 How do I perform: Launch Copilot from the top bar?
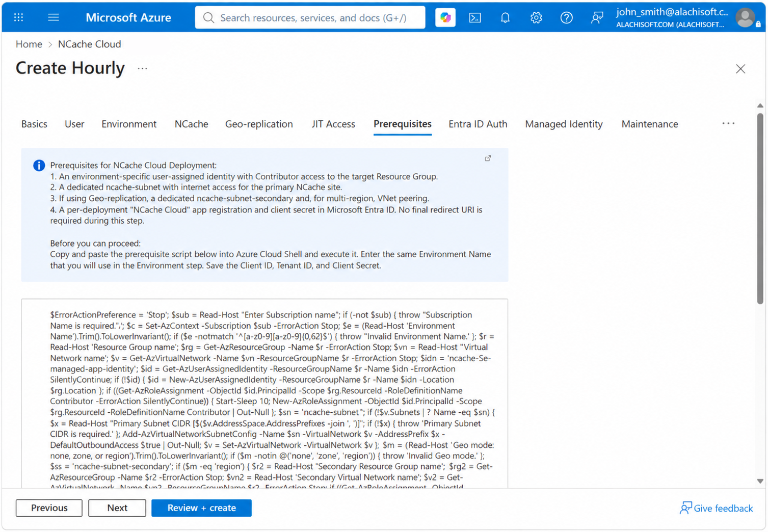(x=445, y=17)
